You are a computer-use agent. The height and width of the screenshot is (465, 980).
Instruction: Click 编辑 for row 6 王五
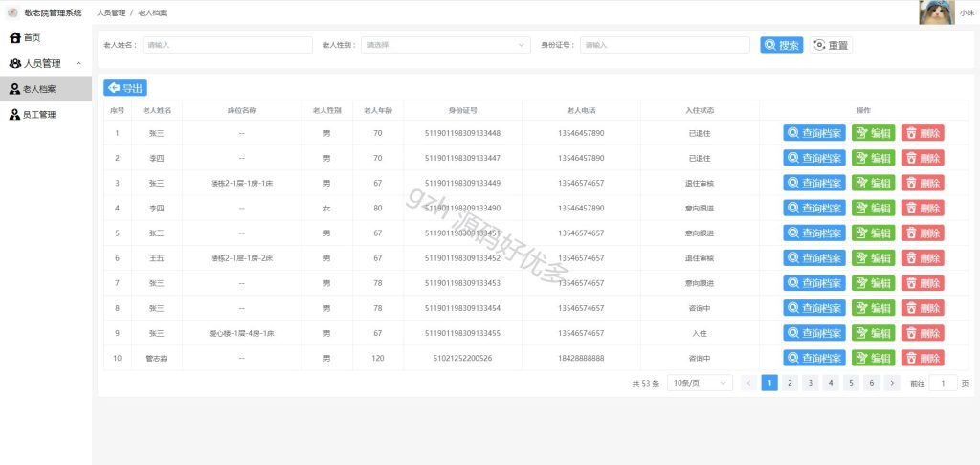click(x=873, y=258)
